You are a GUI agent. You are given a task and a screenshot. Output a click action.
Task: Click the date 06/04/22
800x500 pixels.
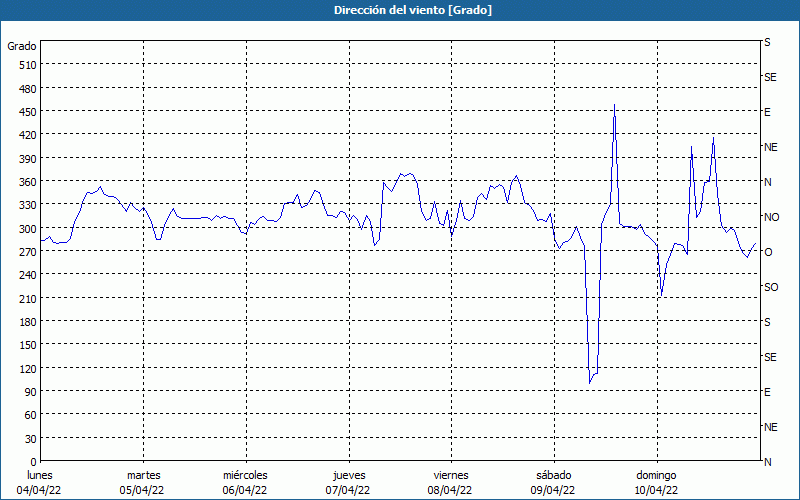pos(245,490)
